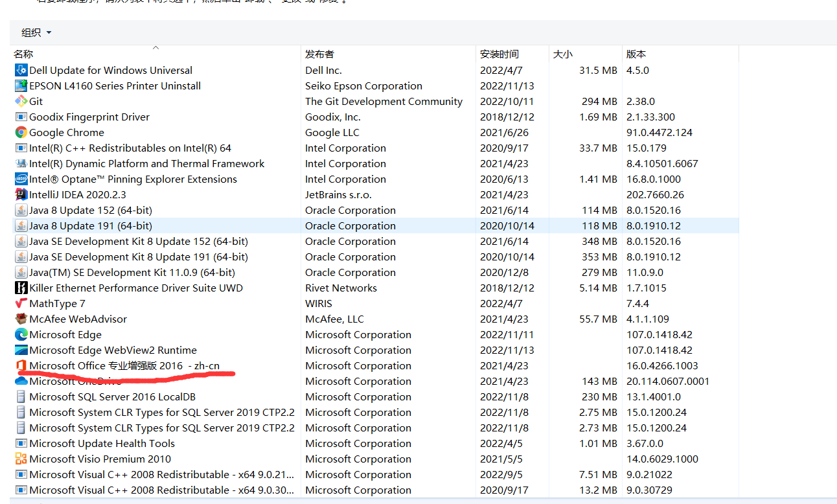Click the SQL Server 2016 LocalDB icon
Image resolution: width=837 pixels, height=504 pixels.
tap(21, 396)
